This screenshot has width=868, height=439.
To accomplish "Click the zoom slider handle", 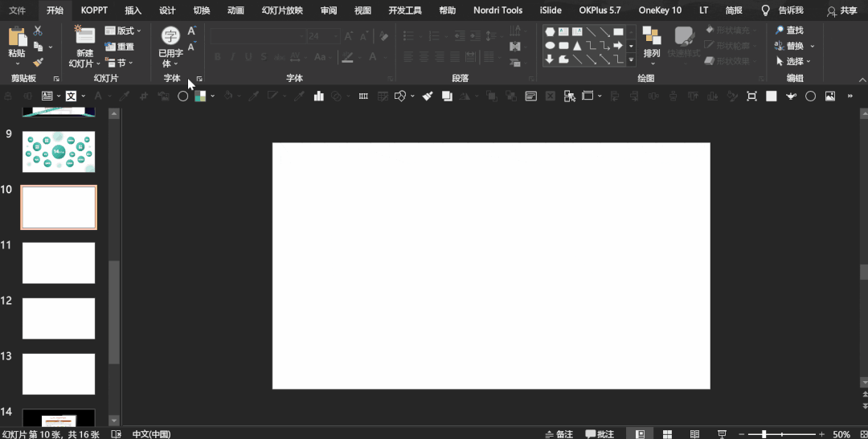I will point(764,434).
